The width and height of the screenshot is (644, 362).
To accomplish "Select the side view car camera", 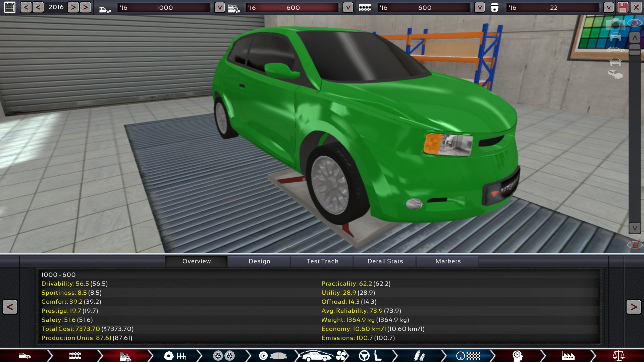I will coord(615,50).
